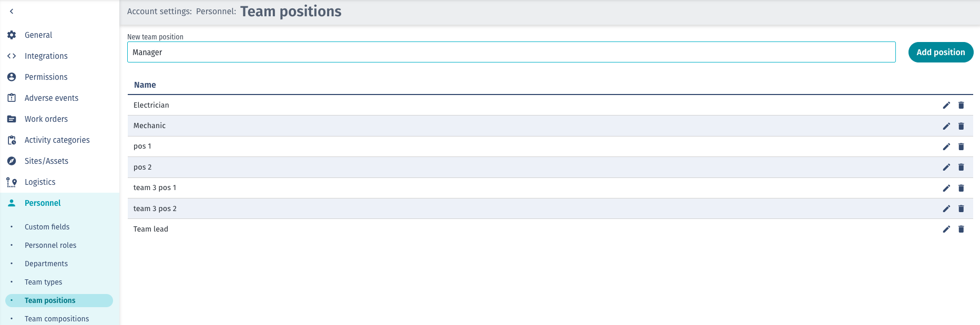Screen dimensions: 980x325
Task: Open General settings
Action: click(x=38, y=35)
